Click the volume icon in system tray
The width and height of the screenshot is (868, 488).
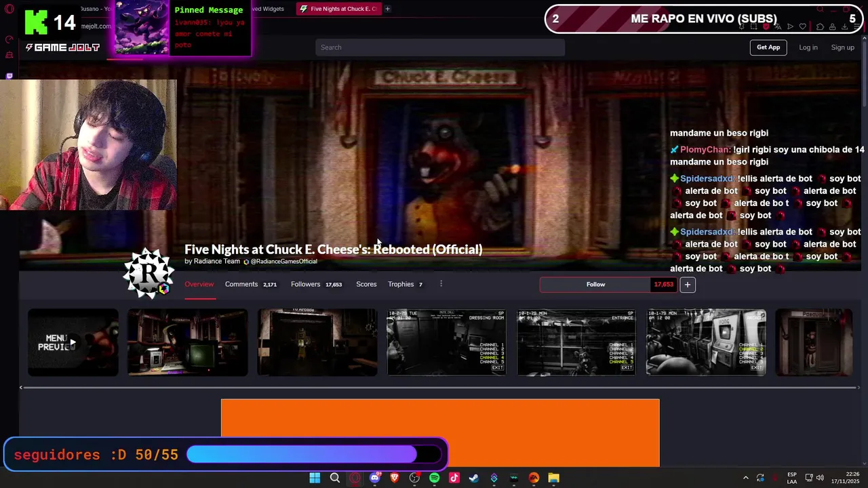pyautogui.click(x=820, y=478)
